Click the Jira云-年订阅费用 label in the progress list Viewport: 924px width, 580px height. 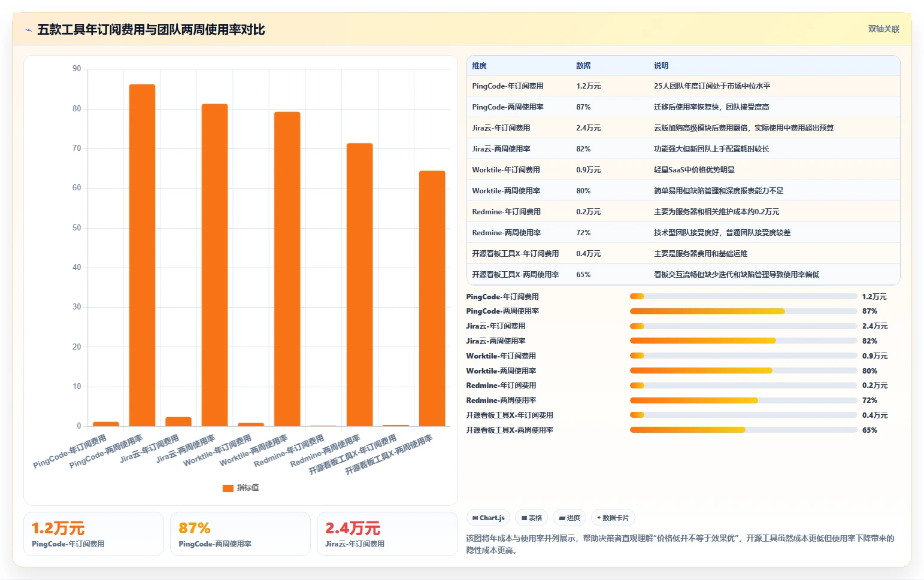tap(496, 326)
